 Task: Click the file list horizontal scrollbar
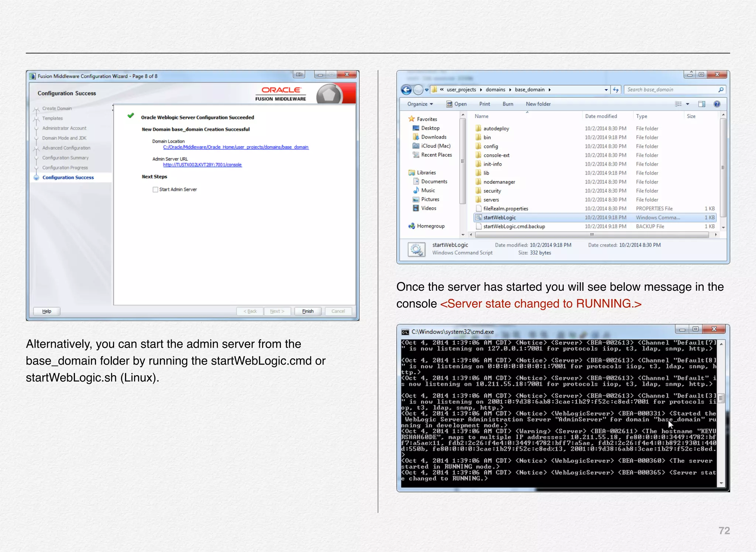592,235
